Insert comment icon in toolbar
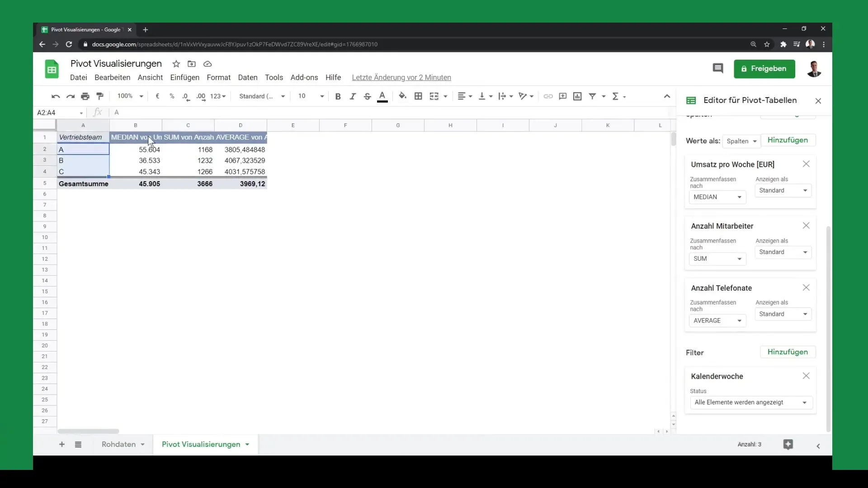This screenshot has height=488, width=868. 563,96
